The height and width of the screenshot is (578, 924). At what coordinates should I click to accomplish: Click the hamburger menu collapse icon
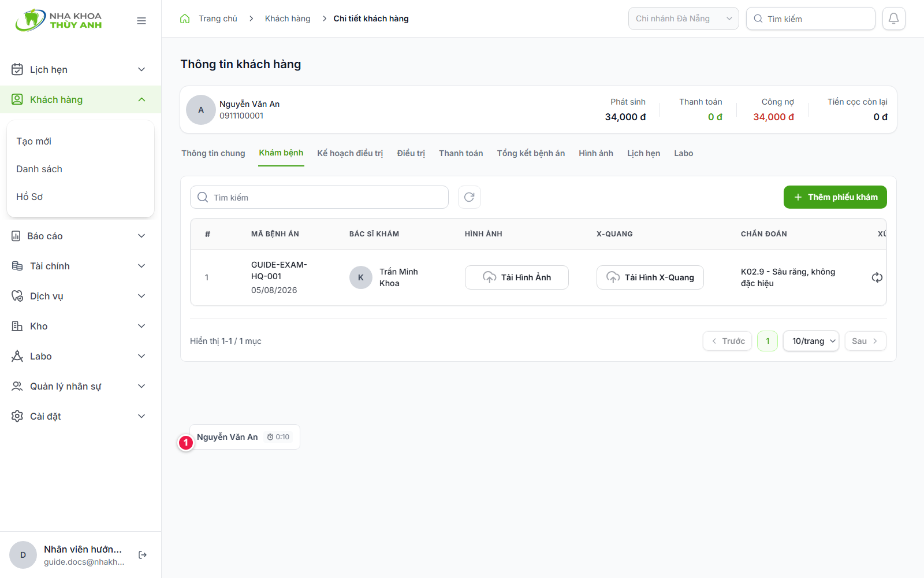tap(141, 21)
